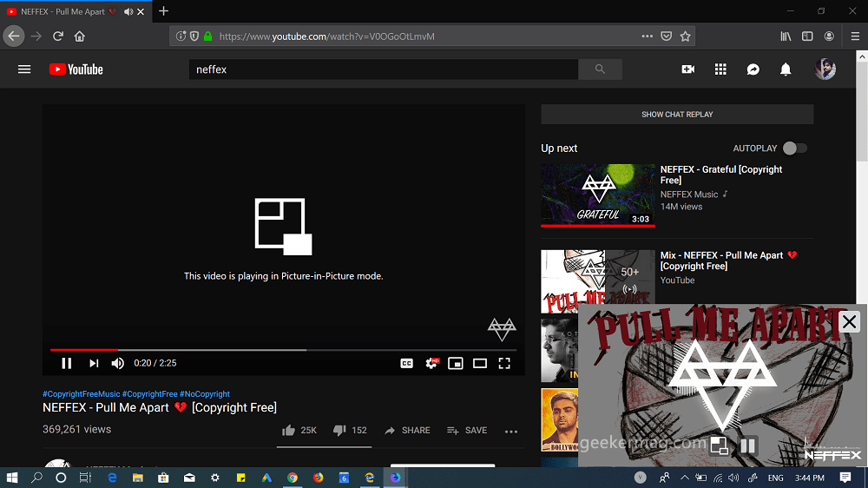868x488 pixels.
Task: Click the search field containing neffex
Action: (x=384, y=69)
